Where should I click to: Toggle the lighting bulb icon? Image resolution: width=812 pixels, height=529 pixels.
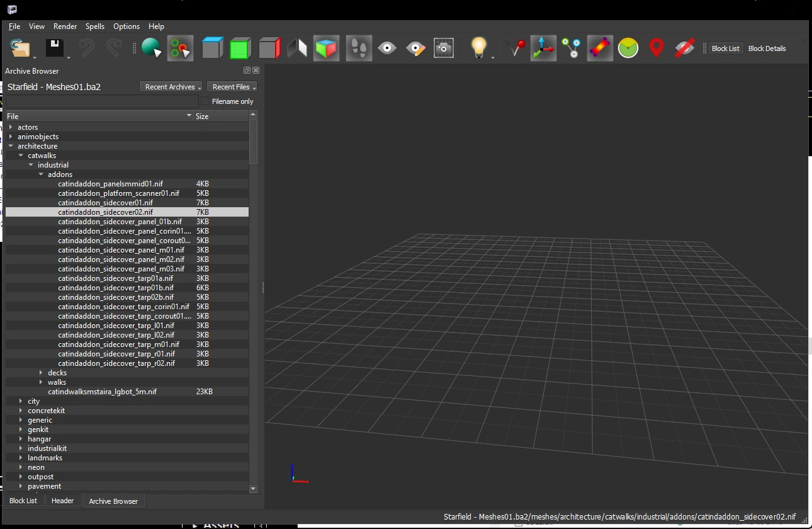coord(479,48)
